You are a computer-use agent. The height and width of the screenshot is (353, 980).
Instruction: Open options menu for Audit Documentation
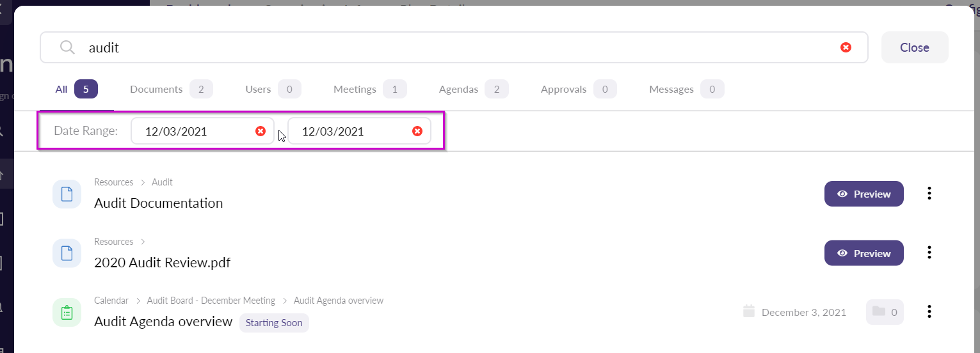[x=929, y=193]
